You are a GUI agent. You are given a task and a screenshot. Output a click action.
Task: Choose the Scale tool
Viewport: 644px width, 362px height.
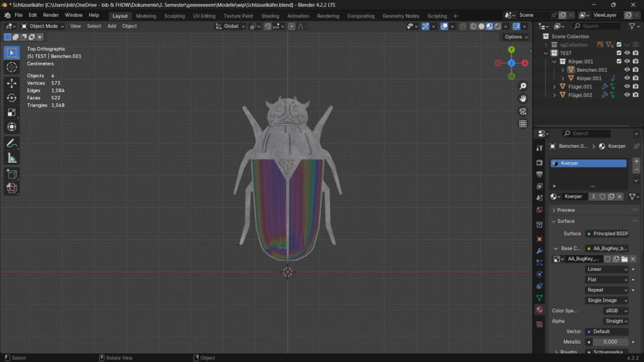(12, 112)
